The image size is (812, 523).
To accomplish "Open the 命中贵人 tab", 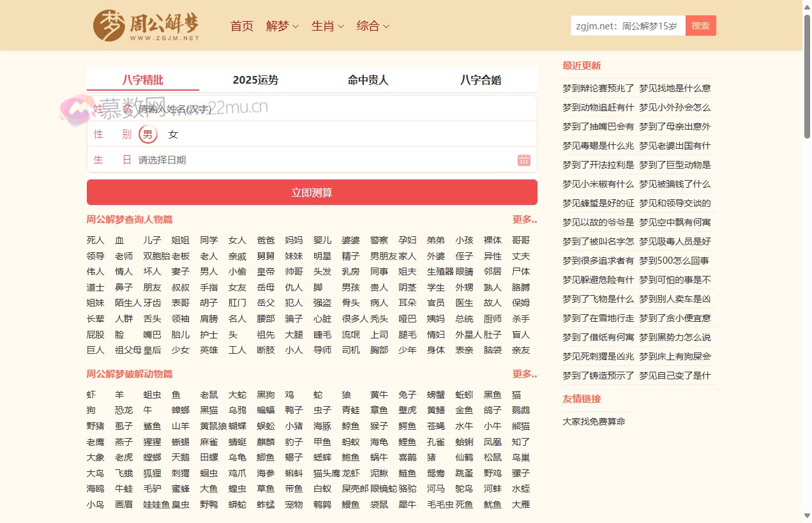I will point(368,80).
